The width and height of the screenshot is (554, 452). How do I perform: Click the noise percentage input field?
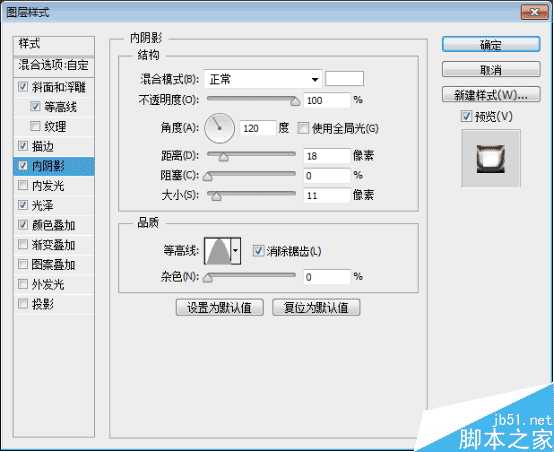coord(326,277)
